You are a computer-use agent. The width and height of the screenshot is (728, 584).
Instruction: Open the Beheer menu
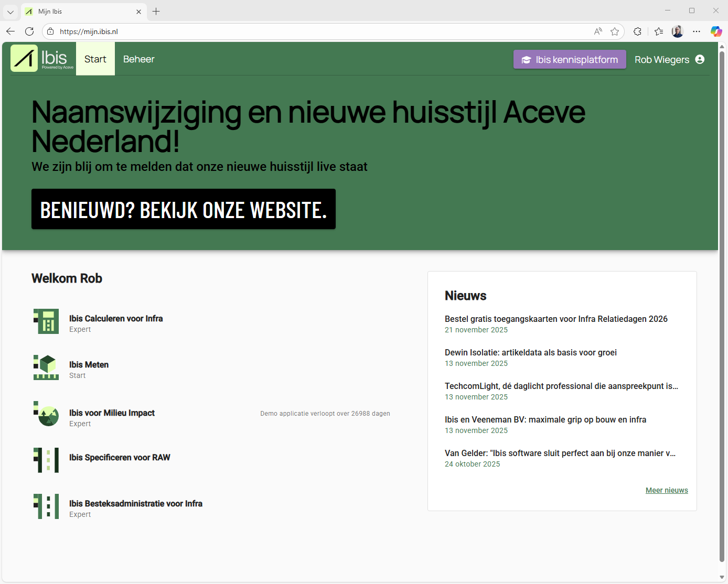click(138, 59)
